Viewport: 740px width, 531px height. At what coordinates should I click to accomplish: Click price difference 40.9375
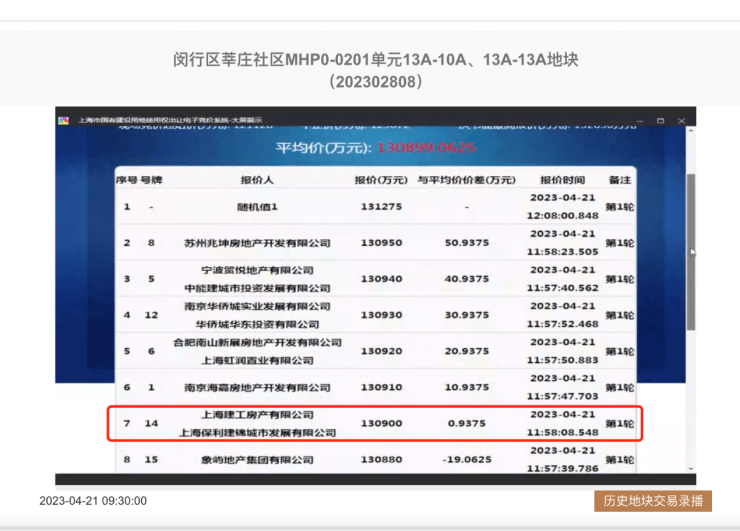click(467, 279)
